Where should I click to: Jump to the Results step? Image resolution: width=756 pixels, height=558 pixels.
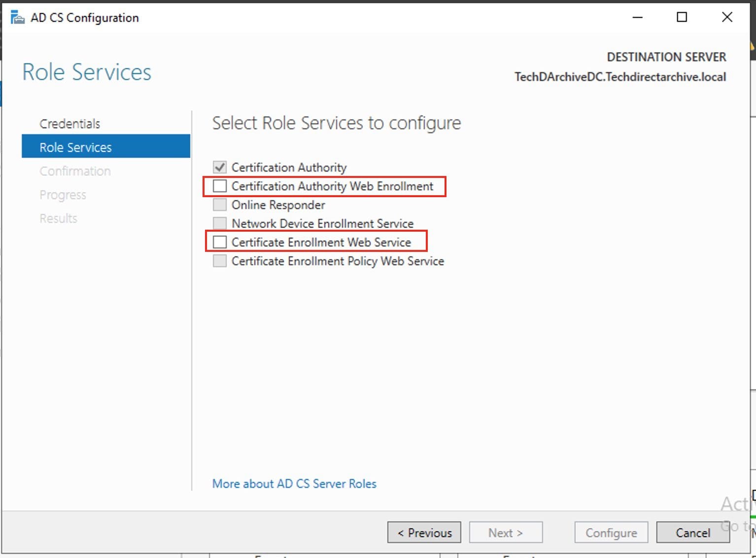click(58, 218)
